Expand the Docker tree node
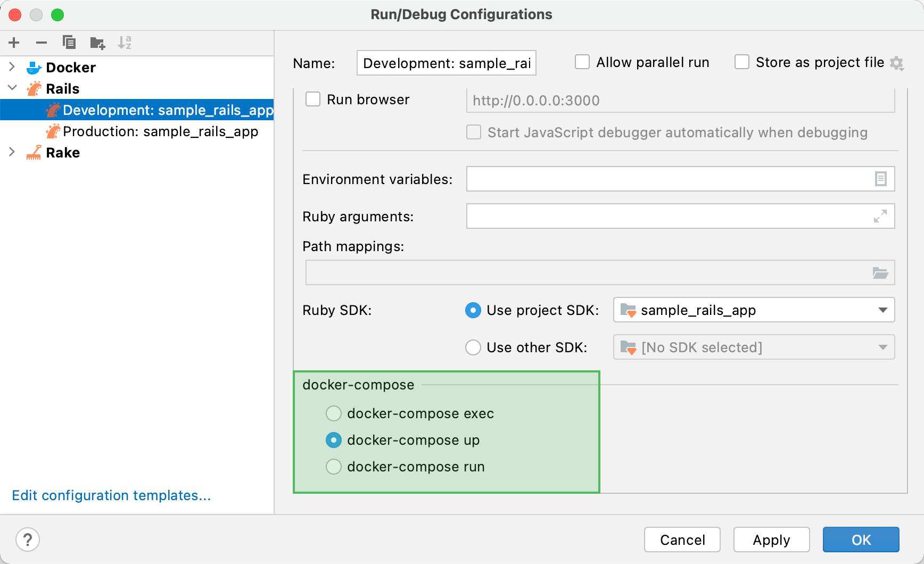 point(12,67)
